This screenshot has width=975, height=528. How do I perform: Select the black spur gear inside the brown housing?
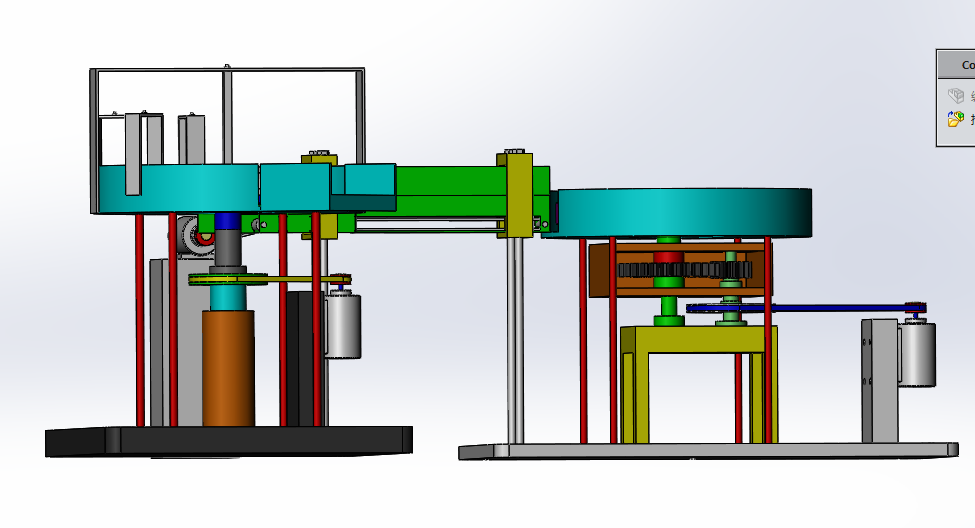[685, 270]
